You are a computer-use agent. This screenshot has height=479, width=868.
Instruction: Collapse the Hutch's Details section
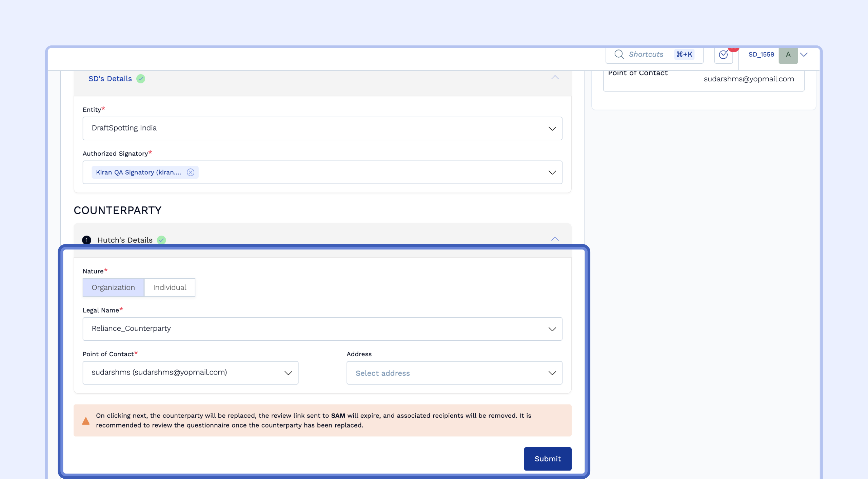[555, 239]
